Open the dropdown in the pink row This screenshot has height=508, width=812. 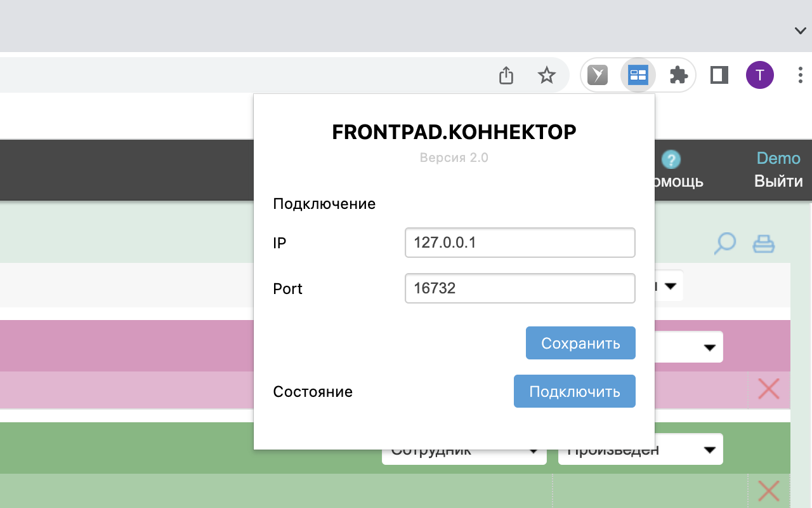click(689, 347)
